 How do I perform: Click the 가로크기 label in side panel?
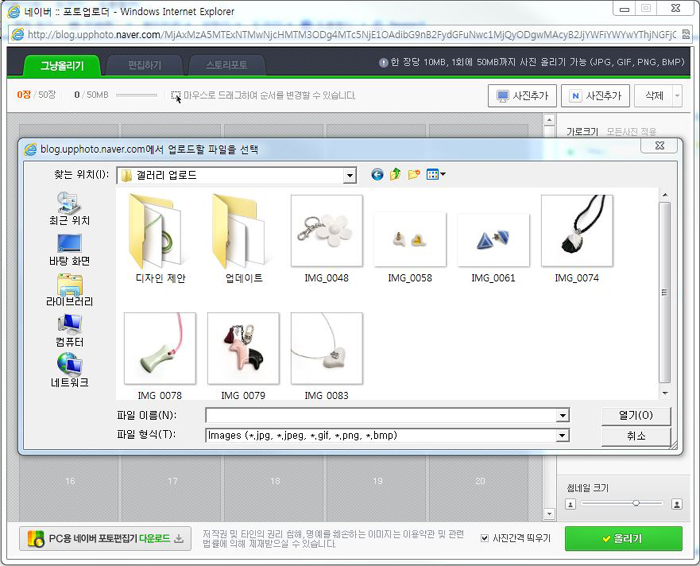(582, 132)
